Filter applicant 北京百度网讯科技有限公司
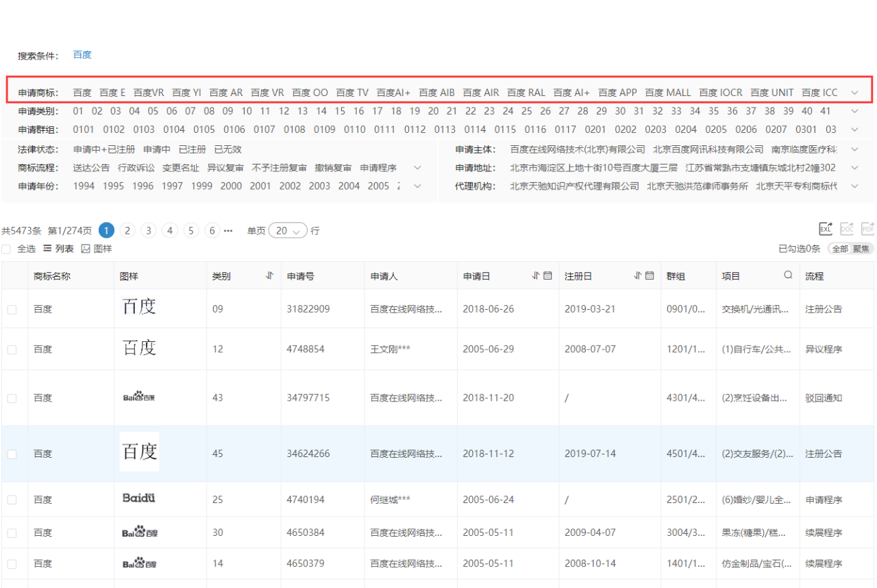The height and width of the screenshot is (588, 877). pos(708,149)
